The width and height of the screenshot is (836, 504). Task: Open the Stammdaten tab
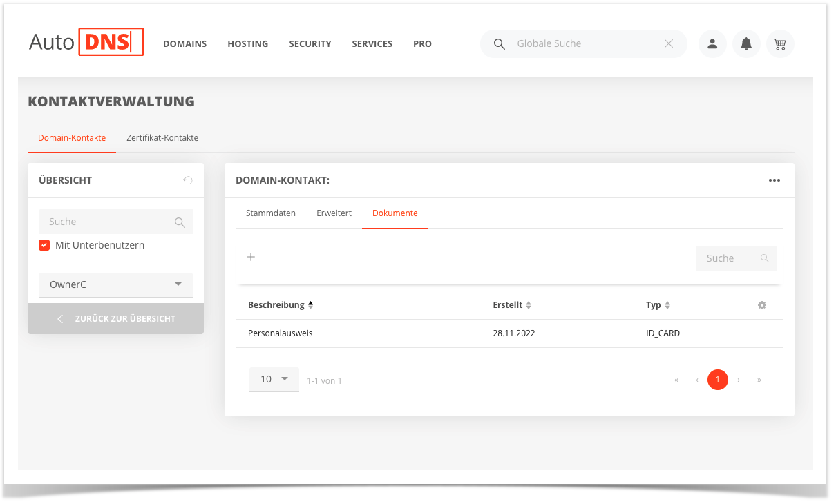click(x=271, y=213)
